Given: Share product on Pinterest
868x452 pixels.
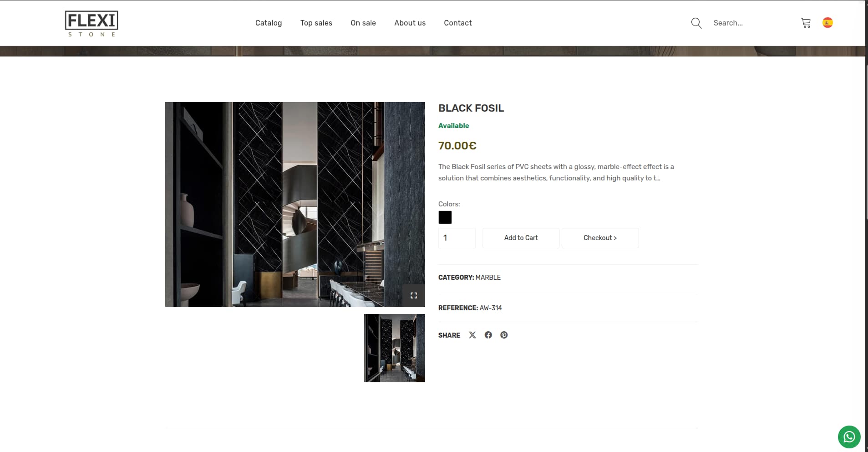Looking at the screenshot, I should click(504, 335).
